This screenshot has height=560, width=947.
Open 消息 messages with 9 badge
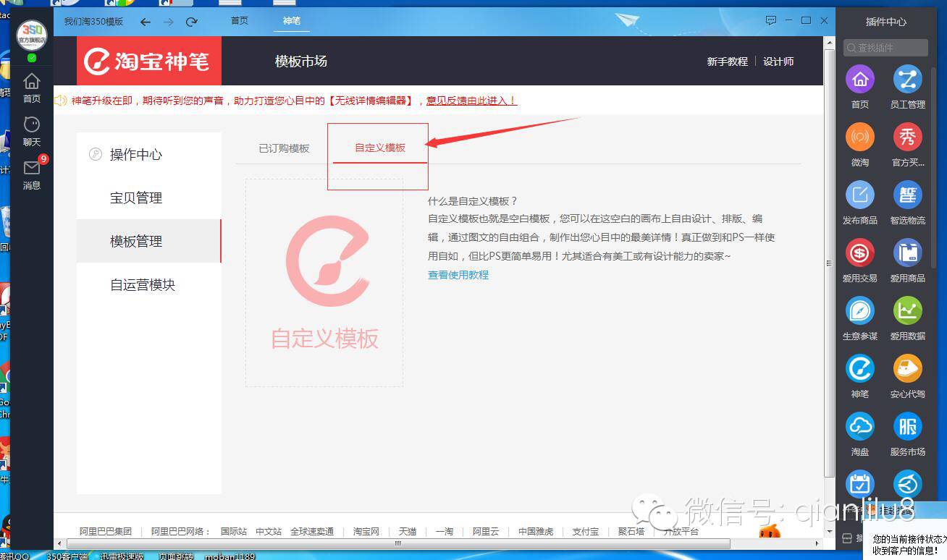[x=32, y=174]
